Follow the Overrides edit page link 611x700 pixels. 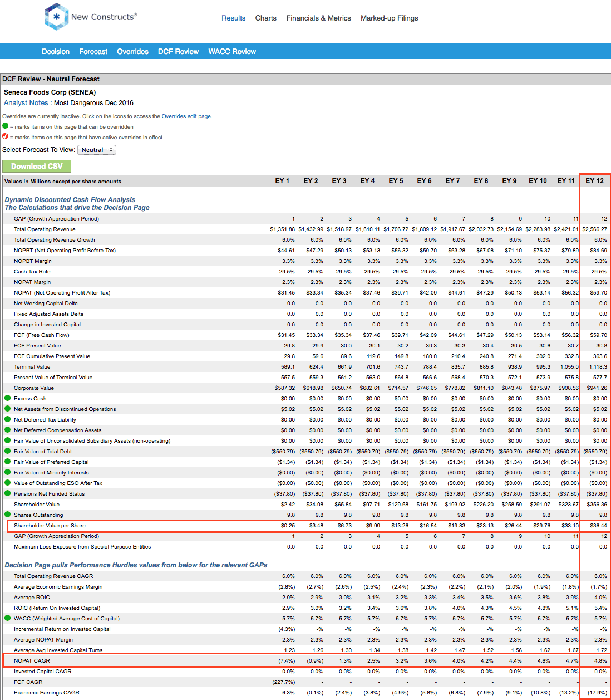(186, 116)
